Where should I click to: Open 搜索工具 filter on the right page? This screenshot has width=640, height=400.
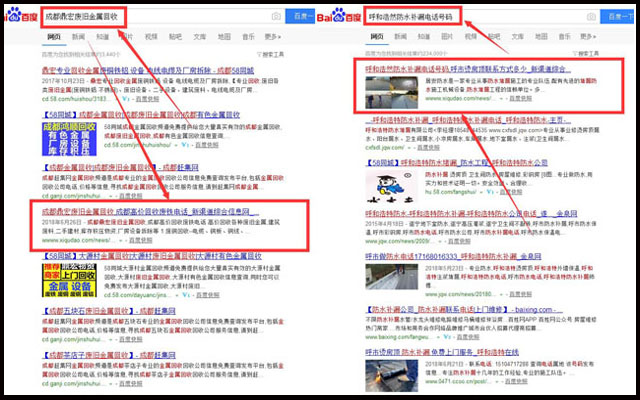coord(586,53)
